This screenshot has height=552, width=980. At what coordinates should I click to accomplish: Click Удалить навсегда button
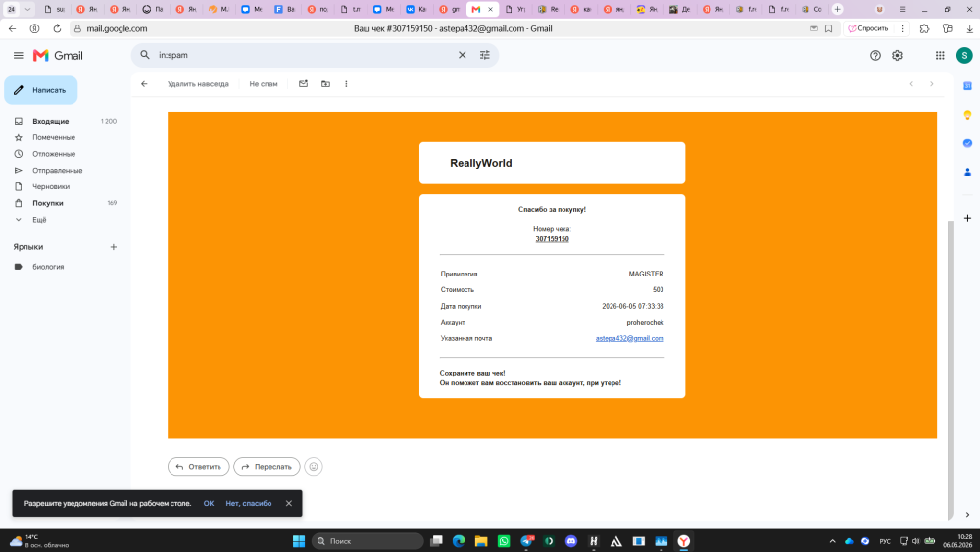point(198,83)
